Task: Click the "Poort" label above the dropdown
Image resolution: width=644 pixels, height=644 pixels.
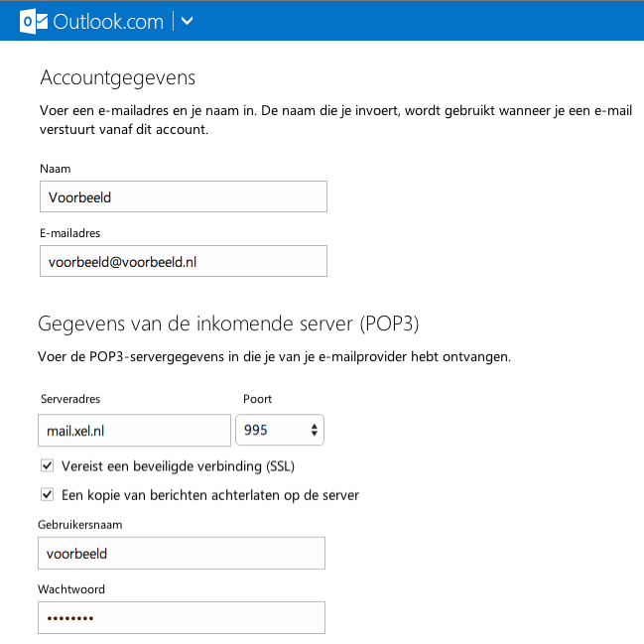Action: [258, 399]
